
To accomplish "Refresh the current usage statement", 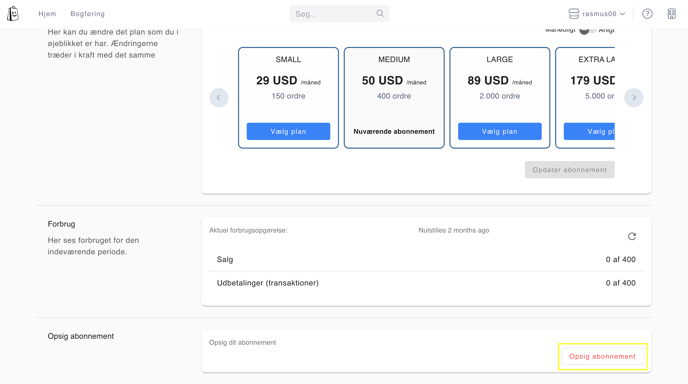I will point(632,237).
